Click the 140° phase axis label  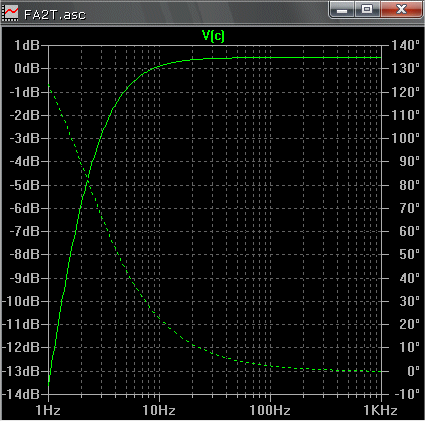tap(406, 45)
